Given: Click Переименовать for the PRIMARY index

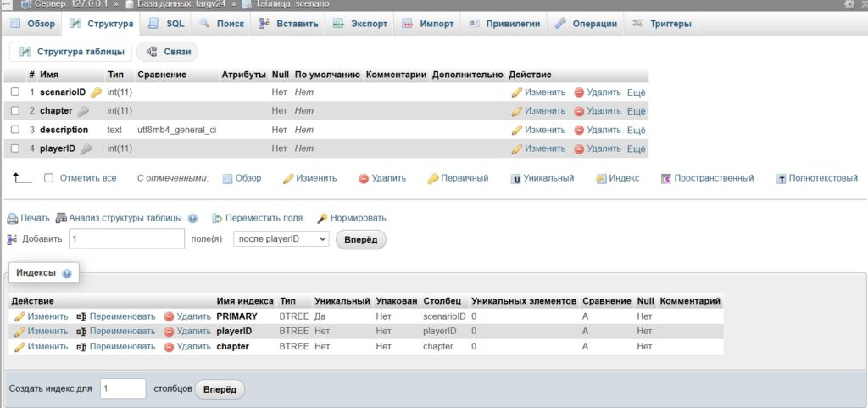Looking at the screenshot, I should coord(116,316).
